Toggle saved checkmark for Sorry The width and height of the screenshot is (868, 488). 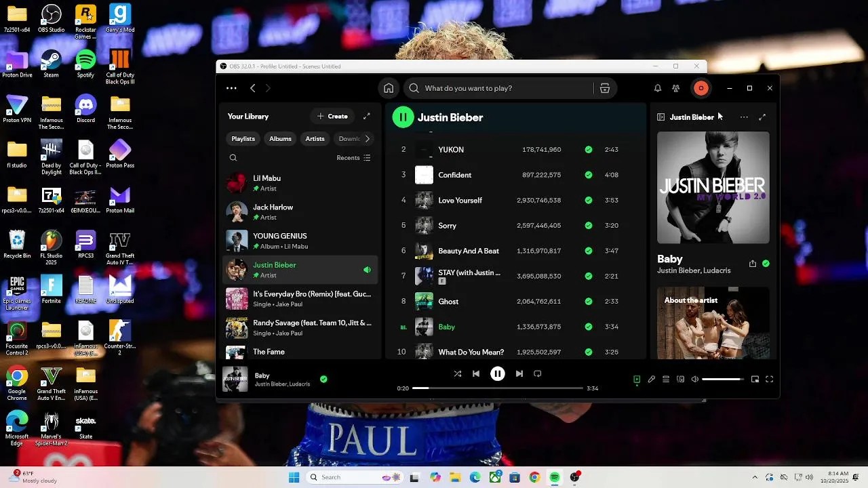coord(589,226)
